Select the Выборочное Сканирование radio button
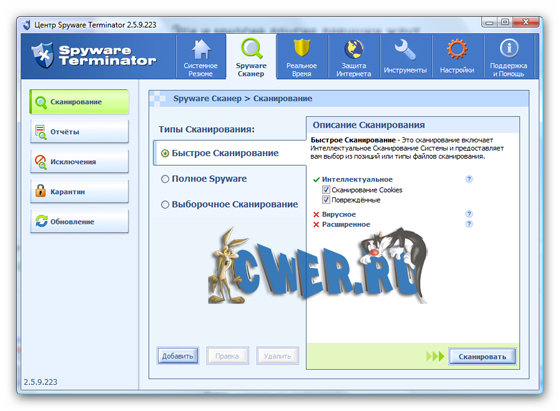 (x=165, y=205)
